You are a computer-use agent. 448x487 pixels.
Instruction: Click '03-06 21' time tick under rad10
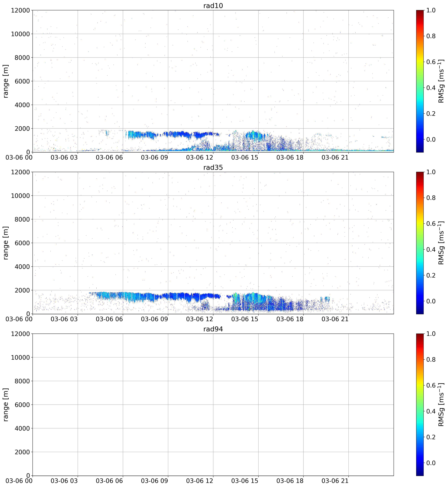pos(335,158)
